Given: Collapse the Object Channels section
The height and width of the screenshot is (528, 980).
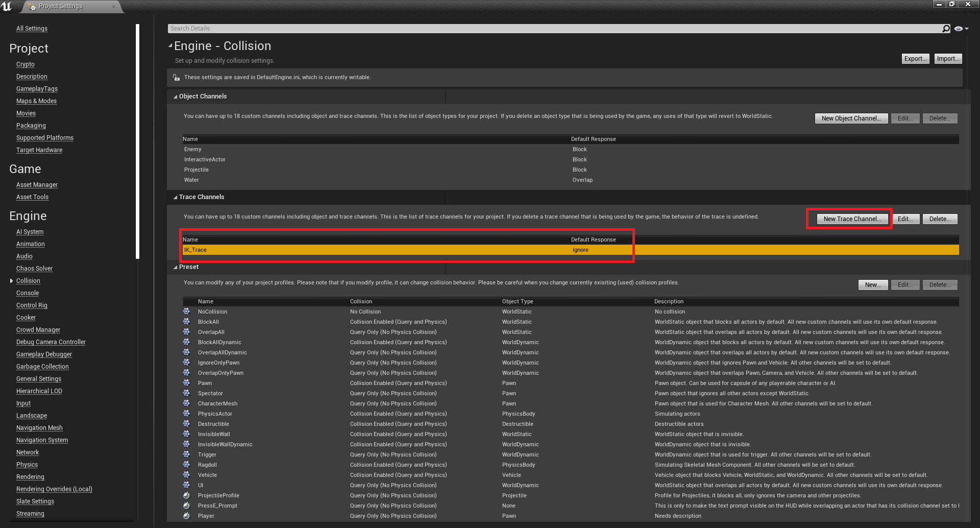Looking at the screenshot, I should point(176,97).
